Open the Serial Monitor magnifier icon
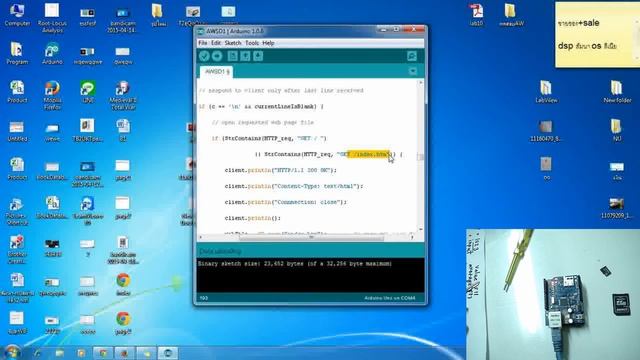This screenshot has height=360, width=640. tap(412, 56)
